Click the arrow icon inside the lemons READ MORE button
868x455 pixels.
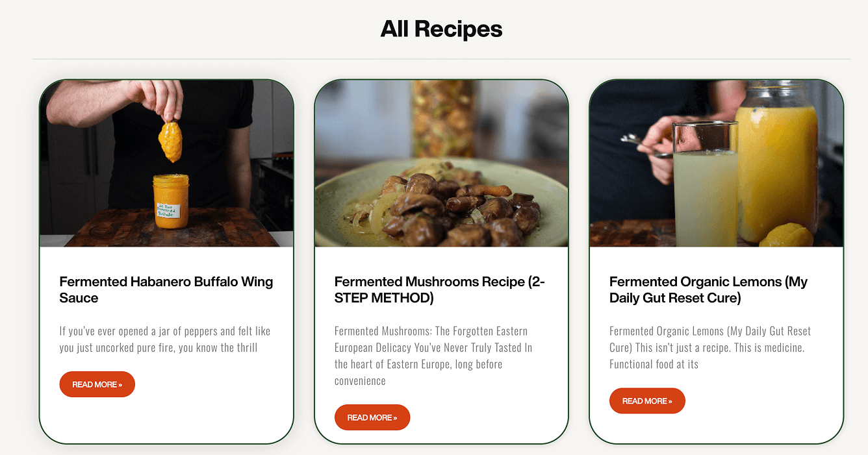669,401
